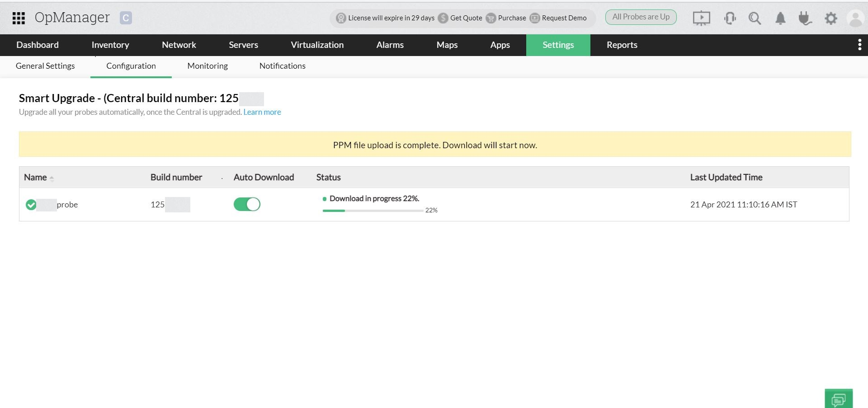
Task: Enable Auto Download for the probe
Action: pyautogui.click(x=247, y=204)
